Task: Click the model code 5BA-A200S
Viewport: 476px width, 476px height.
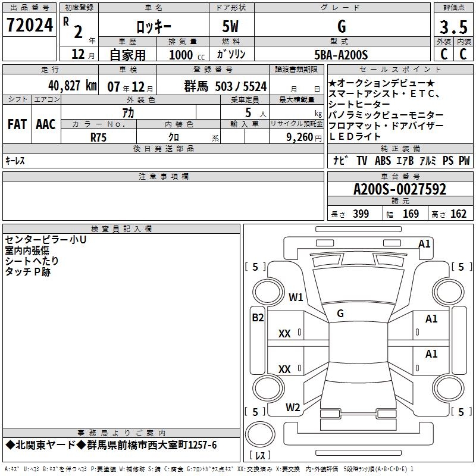Action: click(341, 55)
